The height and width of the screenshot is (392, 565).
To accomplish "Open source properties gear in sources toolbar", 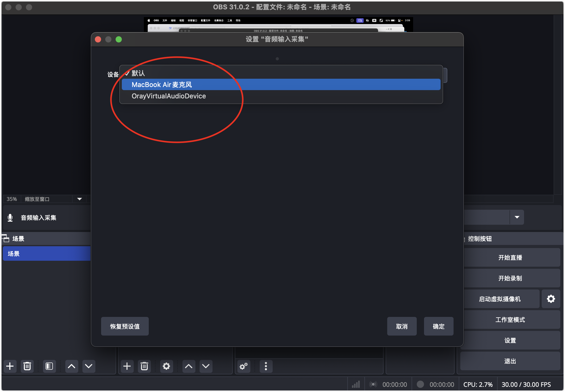I will 166,366.
